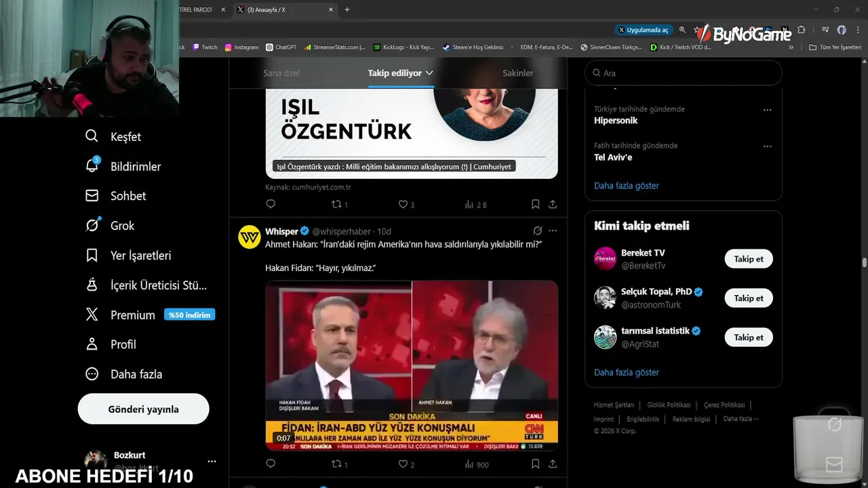Bookmark the Işıl Özgentürk post
This screenshot has height=488, width=868.
(535, 204)
